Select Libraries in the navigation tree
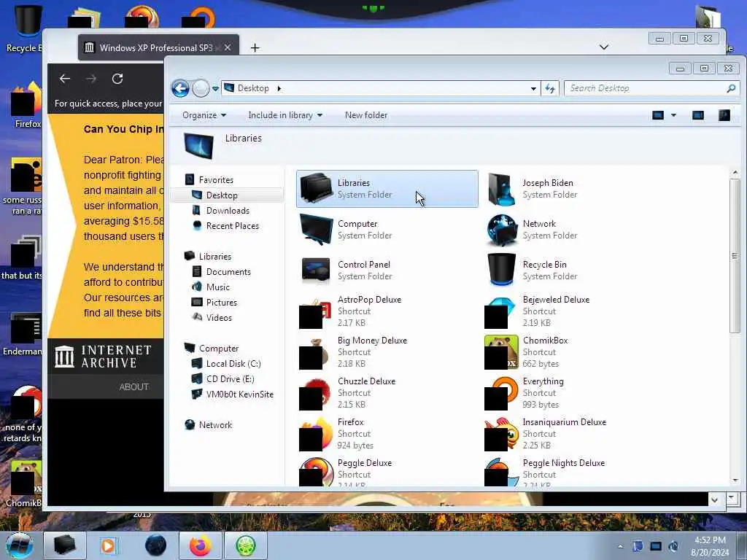747x560 pixels. tap(215, 256)
